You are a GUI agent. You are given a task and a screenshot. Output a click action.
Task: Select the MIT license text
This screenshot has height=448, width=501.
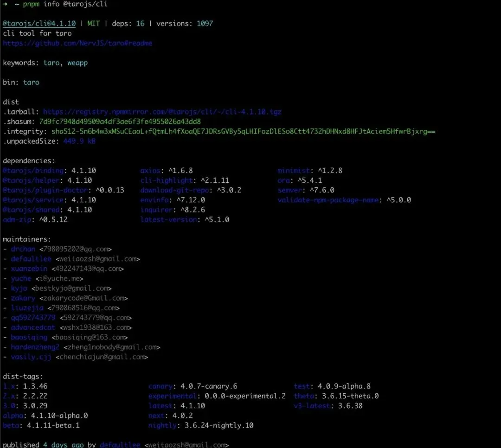coord(94,24)
